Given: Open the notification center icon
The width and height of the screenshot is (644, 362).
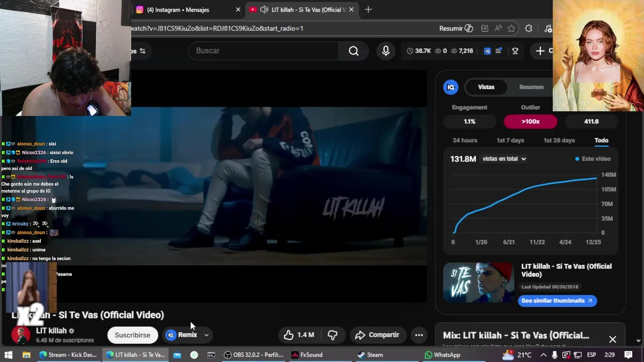Looking at the screenshot, I should 628,354.
